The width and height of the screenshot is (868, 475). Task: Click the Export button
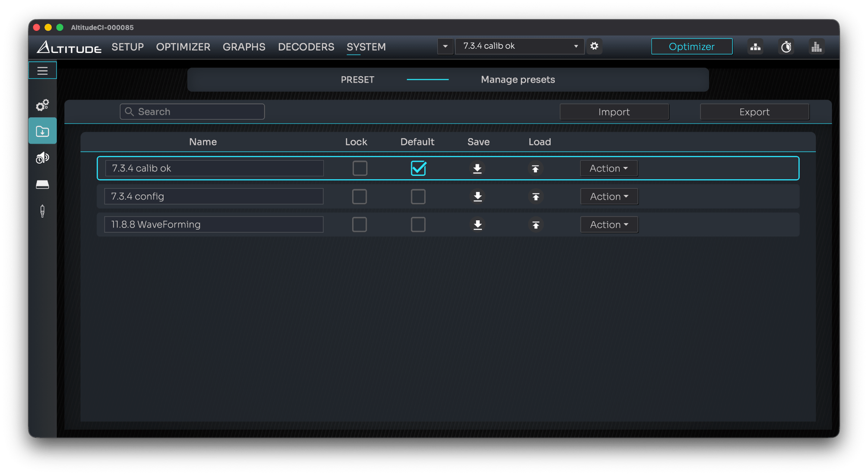coord(754,112)
